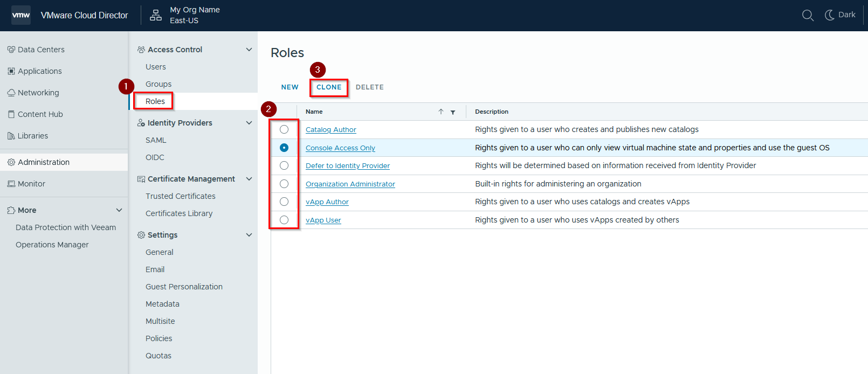868x374 pixels.
Task: Open Guest Personalization settings
Action: (184, 287)
